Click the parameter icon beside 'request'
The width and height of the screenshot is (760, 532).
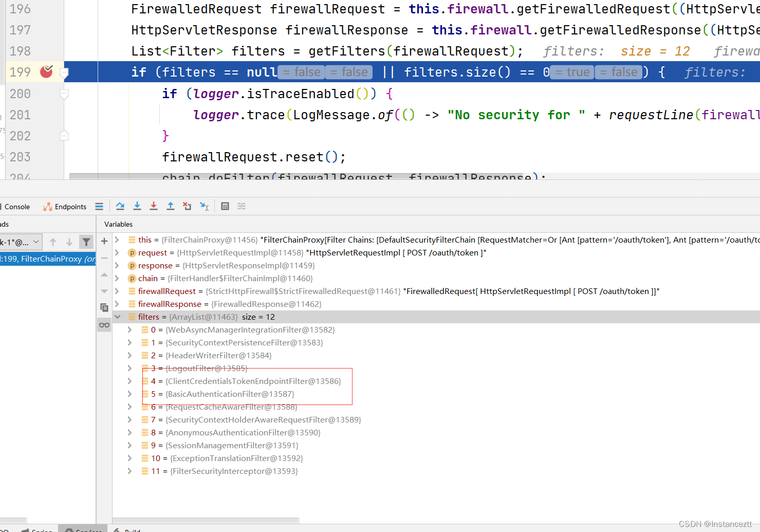point(132,252)
